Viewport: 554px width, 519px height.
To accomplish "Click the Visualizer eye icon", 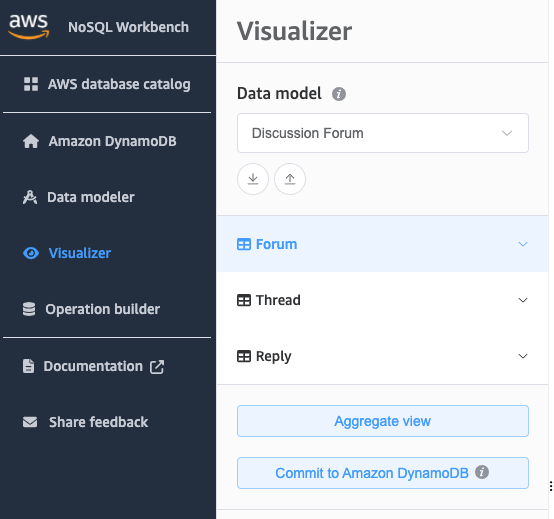I will (x=31, y=253).
